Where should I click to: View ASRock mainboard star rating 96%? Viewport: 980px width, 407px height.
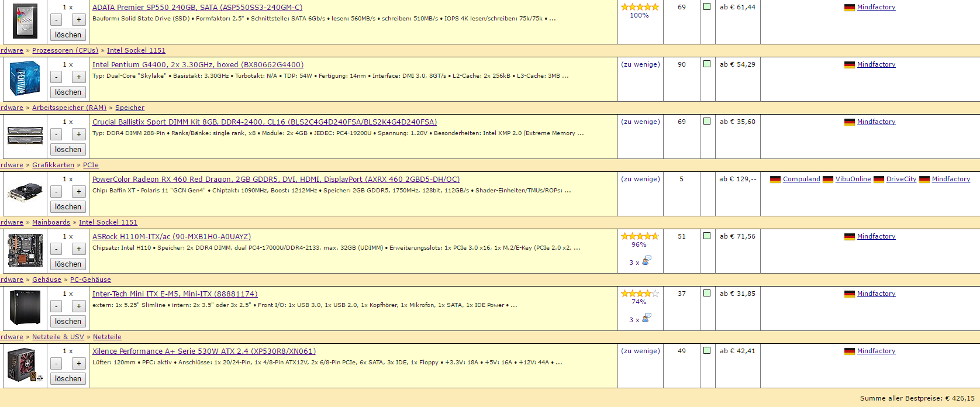pyautogui.click(x=640, y=236)
